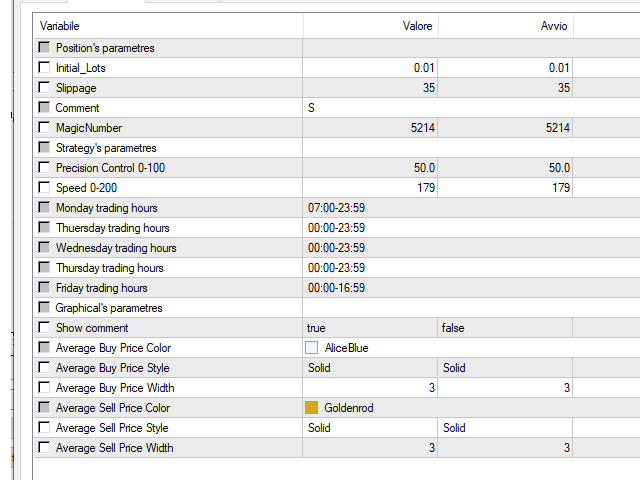
Task: Enable the Slippage checkbox
Action: point(43,88)
